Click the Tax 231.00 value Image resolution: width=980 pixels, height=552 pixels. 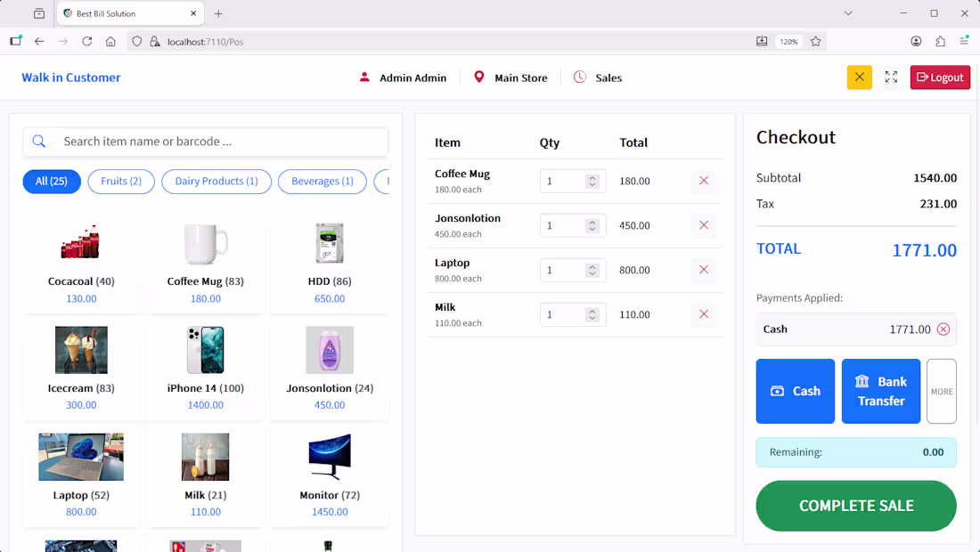point(938,204)
